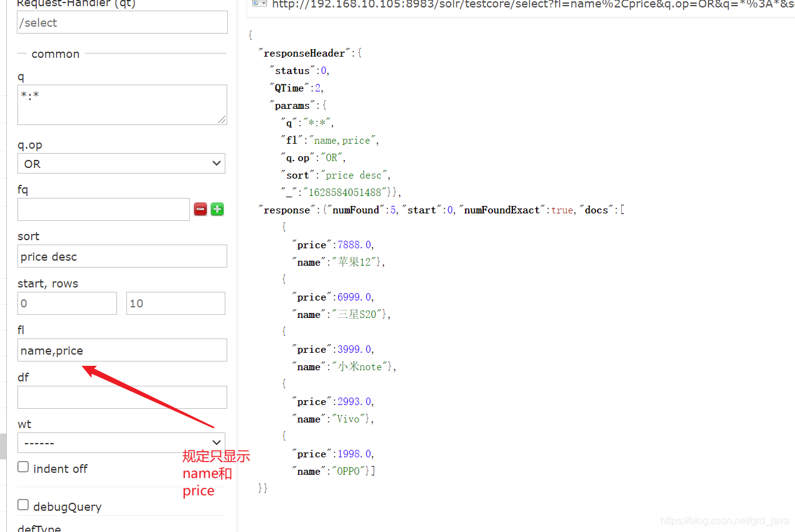Screen dimensions: 795x532
Task: Select the "price":1998.0 result line
Action: [x=333, y=454]
